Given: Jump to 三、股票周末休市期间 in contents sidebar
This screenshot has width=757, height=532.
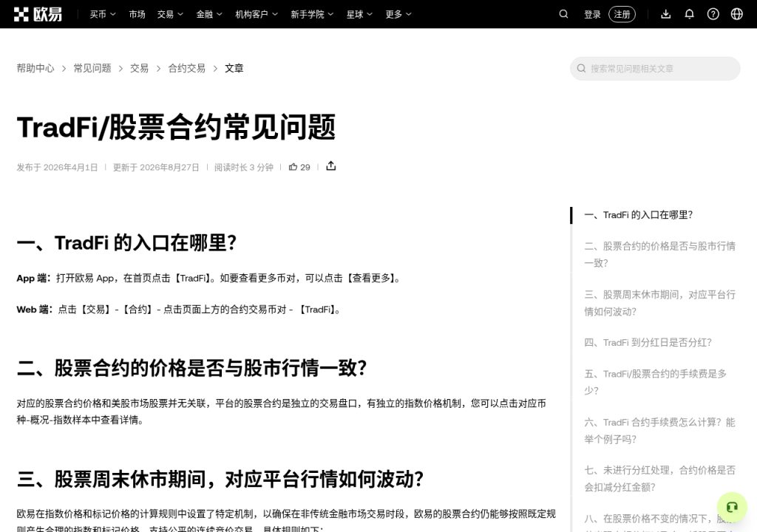Looking at the screenshot, I should tap(660, 303).
